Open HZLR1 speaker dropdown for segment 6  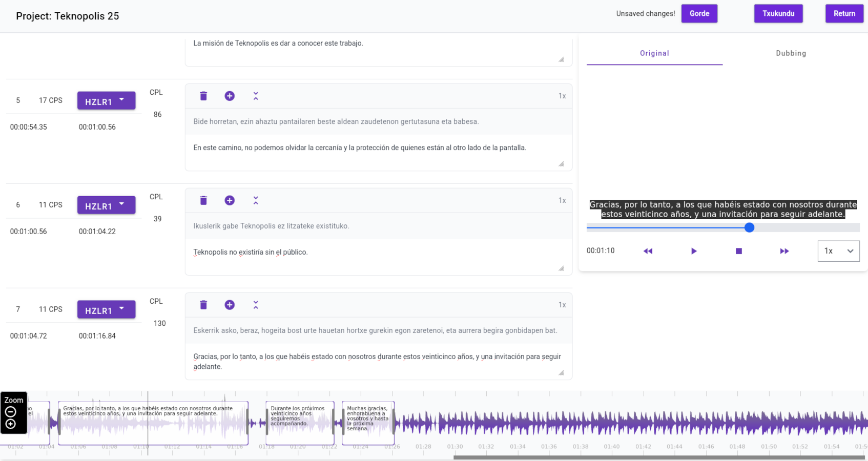point(106,205)
